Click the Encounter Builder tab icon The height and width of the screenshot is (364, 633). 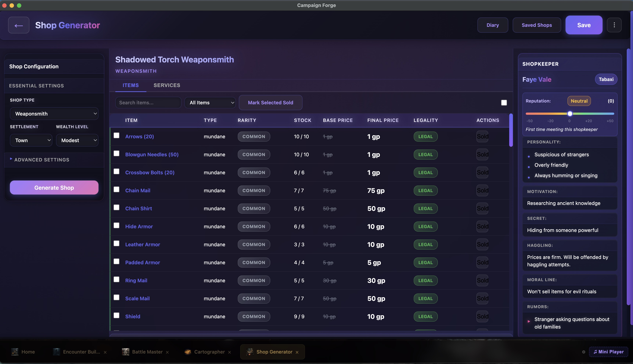pyautogui.click(x=57, y=352)
